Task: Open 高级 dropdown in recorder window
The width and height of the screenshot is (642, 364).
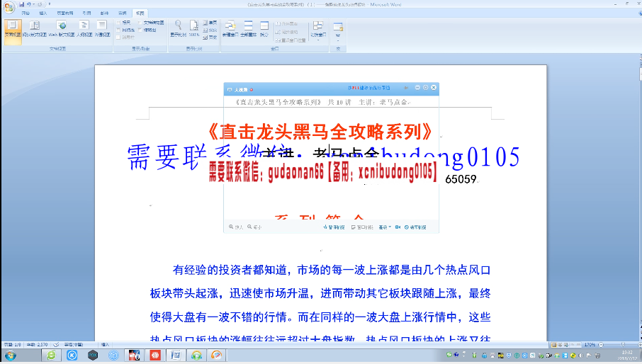Action: (x=385, y=227)
